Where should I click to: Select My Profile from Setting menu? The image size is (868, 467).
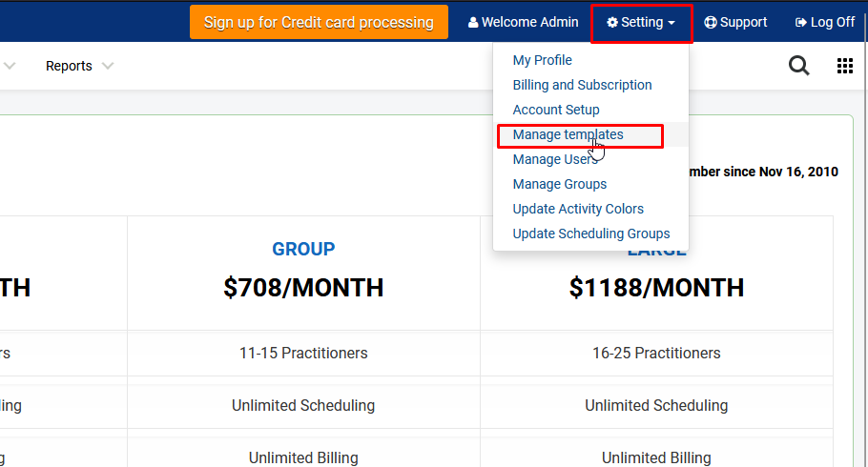[542, 60]
